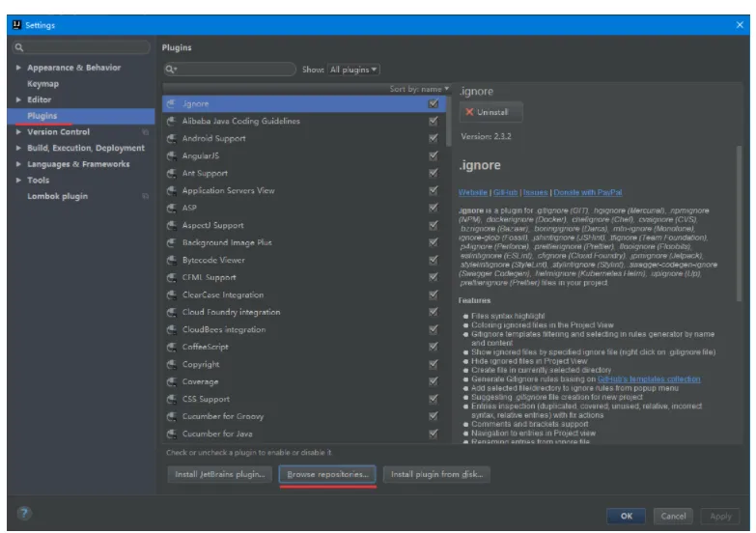Click the ASP plugin icon
The height and width of the screenshot is (533, 756).
pos(171,208)
